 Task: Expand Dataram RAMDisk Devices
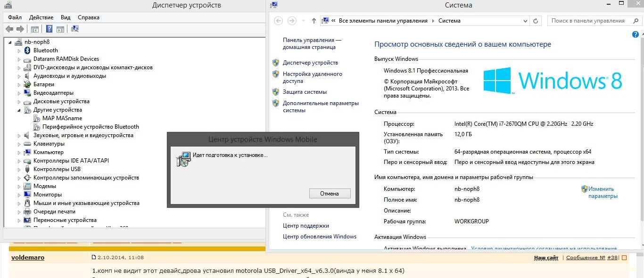point(19,59)
